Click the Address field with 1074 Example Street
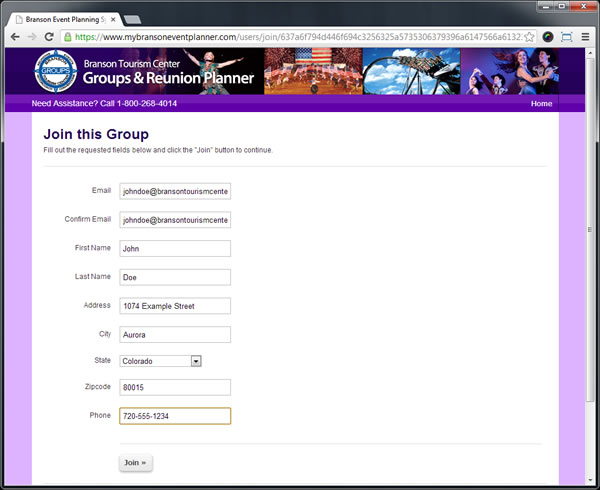The height and width of the screenshot is (490, 600). [x=175, y=306]
